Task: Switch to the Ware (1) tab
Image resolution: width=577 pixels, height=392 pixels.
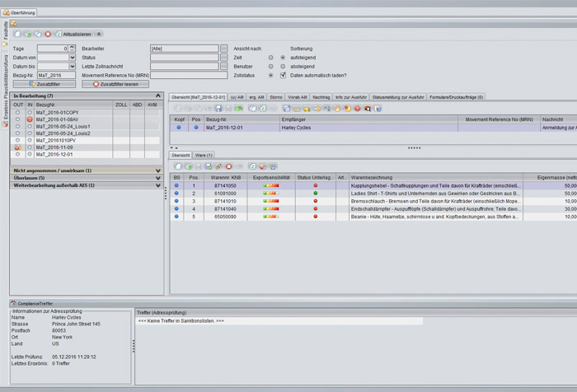Action: click(204, 155)
